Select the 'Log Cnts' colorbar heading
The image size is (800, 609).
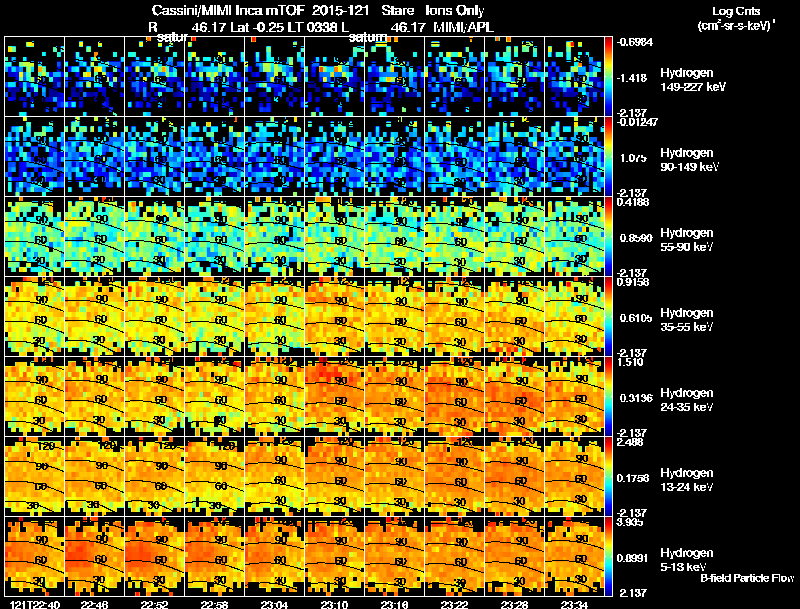click(736, 11)
